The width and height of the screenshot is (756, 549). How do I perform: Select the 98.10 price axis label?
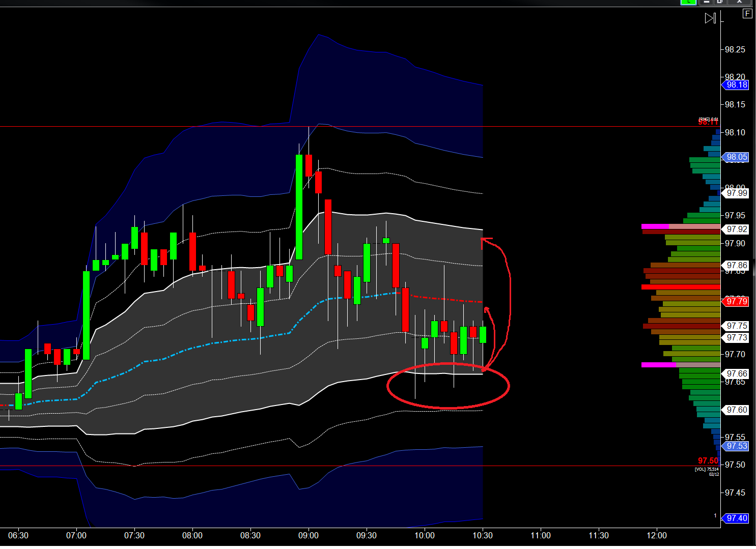pos(735,132)
